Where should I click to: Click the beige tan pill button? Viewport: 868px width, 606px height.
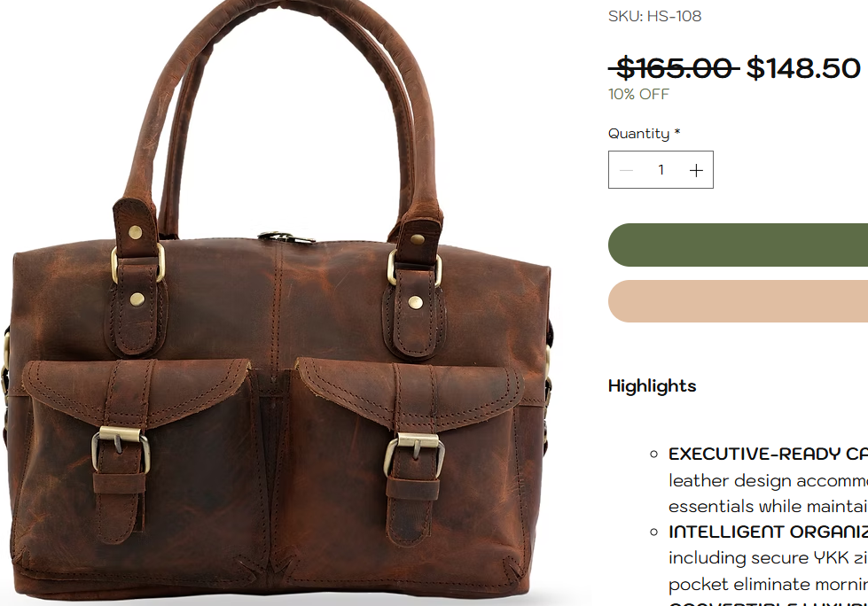(x=738, y=301)
